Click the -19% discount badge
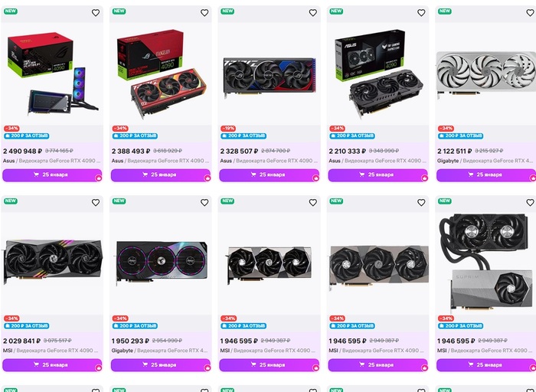 point(228,129)
